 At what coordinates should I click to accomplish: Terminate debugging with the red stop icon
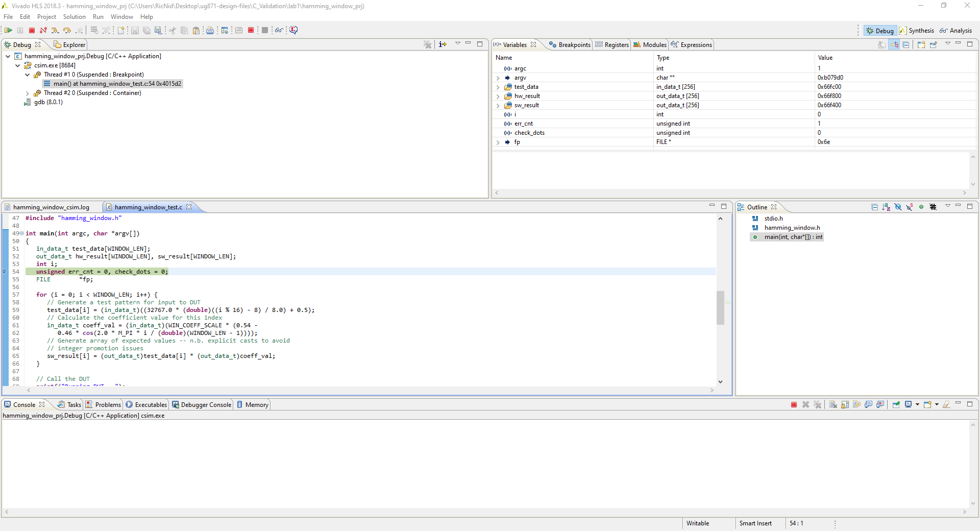(32, 31)
